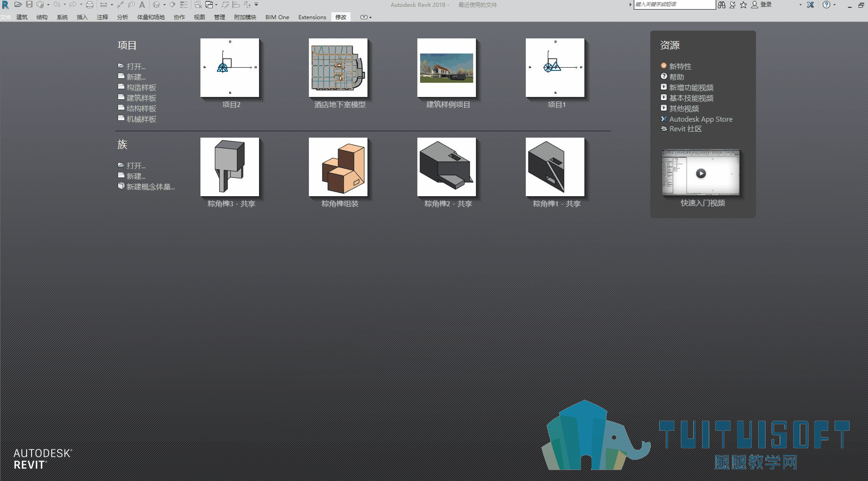This screenshot has width=868, height=481.
Task: Click 建筑样板 under 项目
Action: tap(141, 98)
